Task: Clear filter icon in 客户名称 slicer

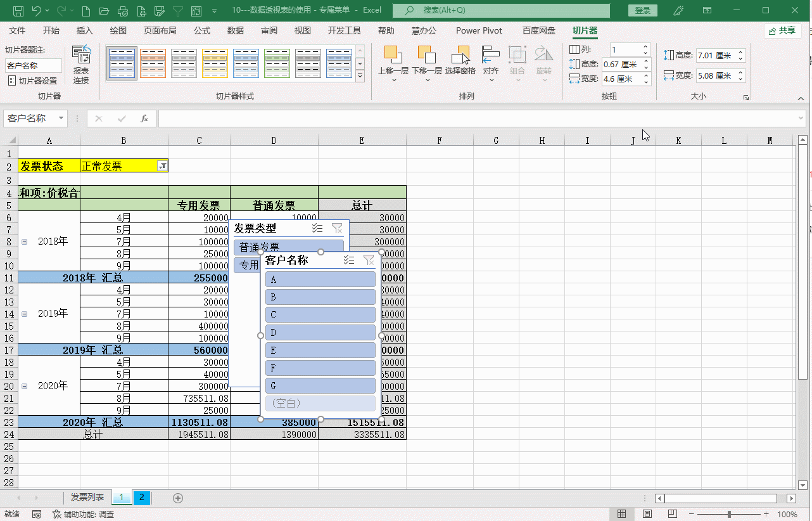Action: 369,260
